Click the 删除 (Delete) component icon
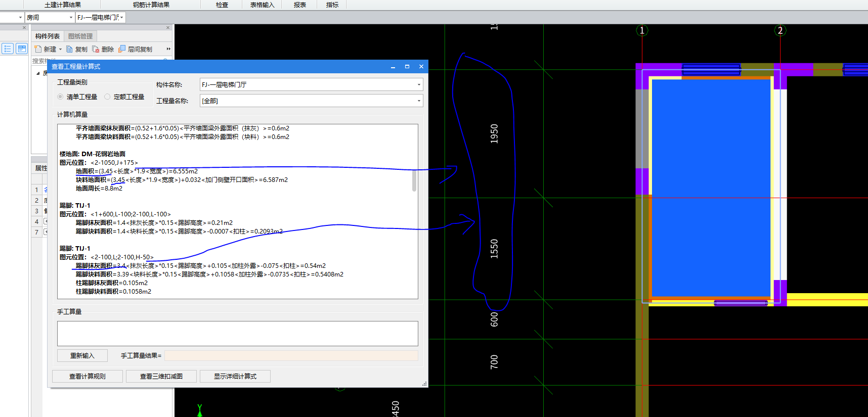Image resolution: width=868 pixels, height=417 pixels. click(x=96, y=49)
